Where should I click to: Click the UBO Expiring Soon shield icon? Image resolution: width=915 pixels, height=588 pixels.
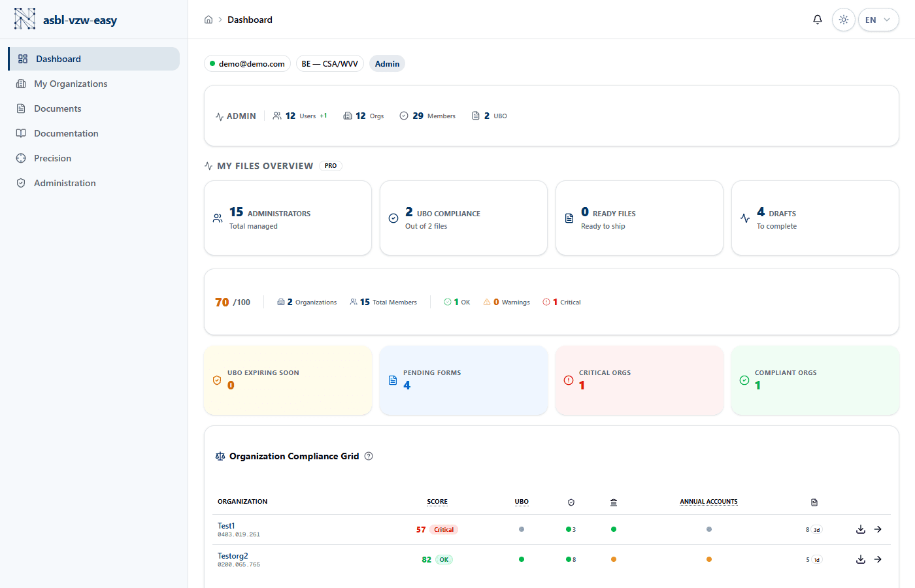(x=217, y=380)
